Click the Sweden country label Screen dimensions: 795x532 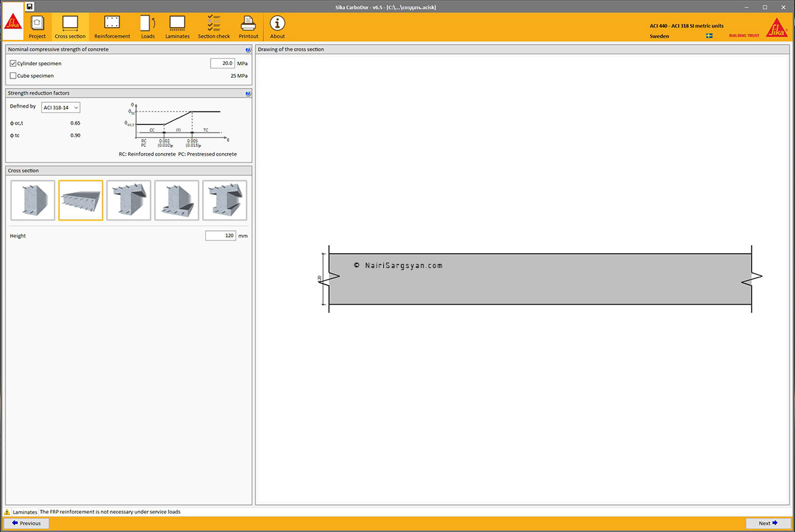point(659,36)
